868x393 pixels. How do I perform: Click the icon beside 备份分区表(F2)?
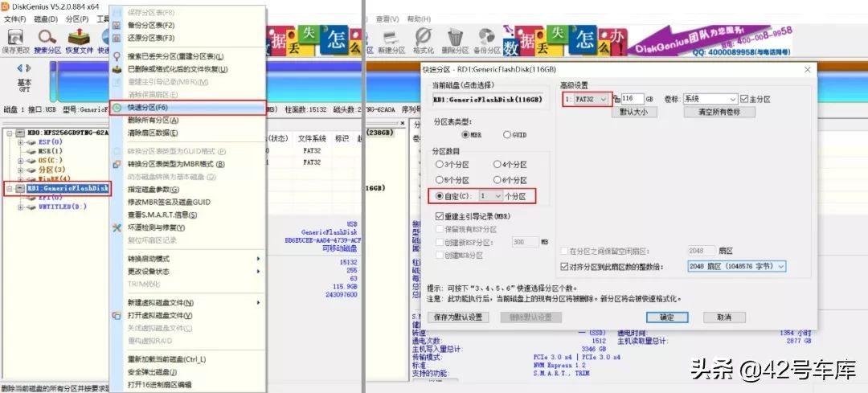[117, 26]
